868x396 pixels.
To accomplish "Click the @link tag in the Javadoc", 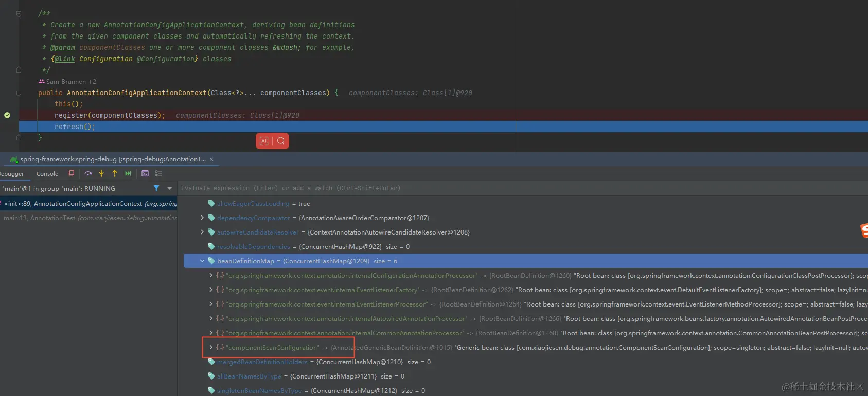I will (x=65, y=59).
